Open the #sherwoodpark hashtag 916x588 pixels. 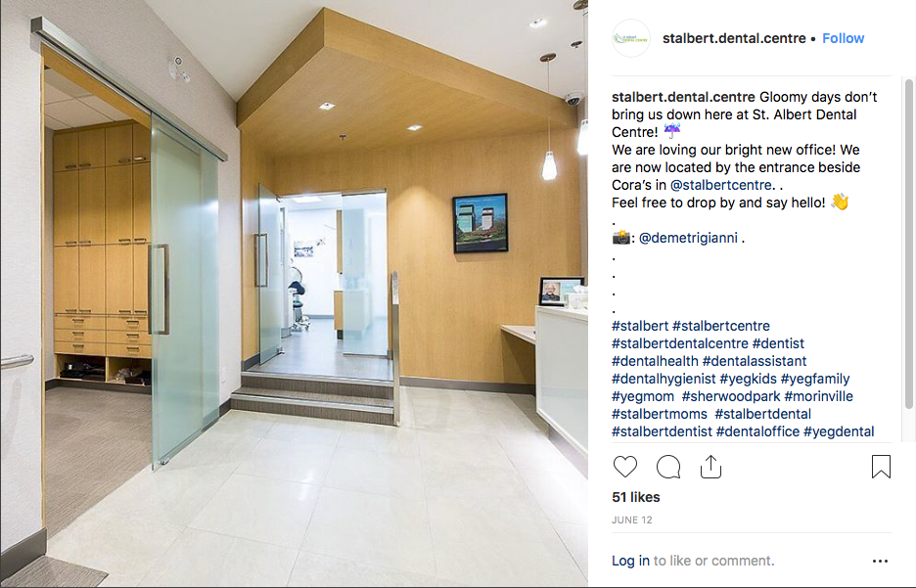[730, 396]
